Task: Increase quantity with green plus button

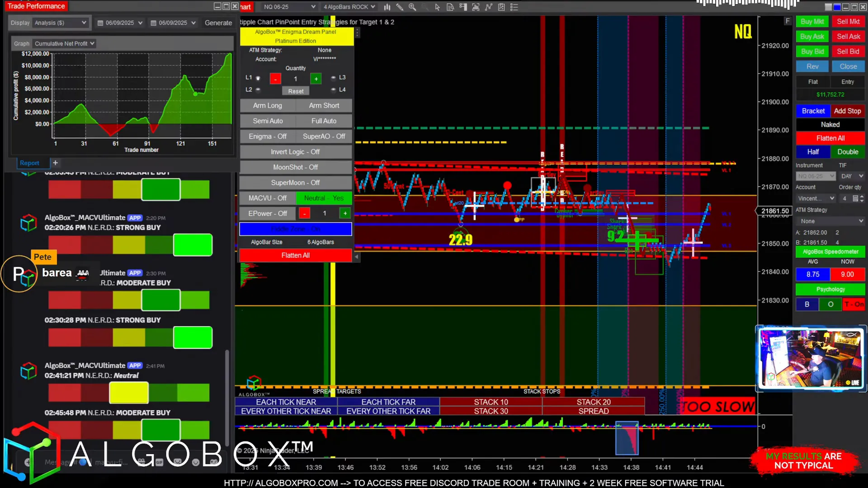Action: 316,79
